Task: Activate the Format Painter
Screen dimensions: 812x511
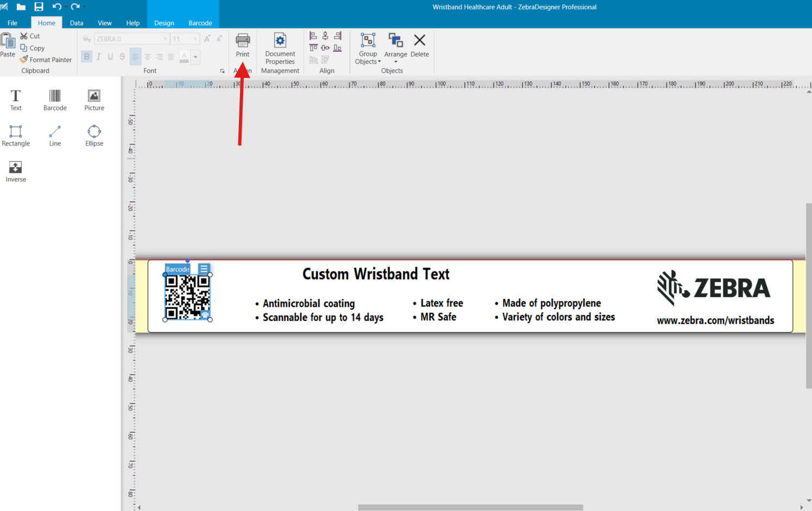Action: coord(46,60)
